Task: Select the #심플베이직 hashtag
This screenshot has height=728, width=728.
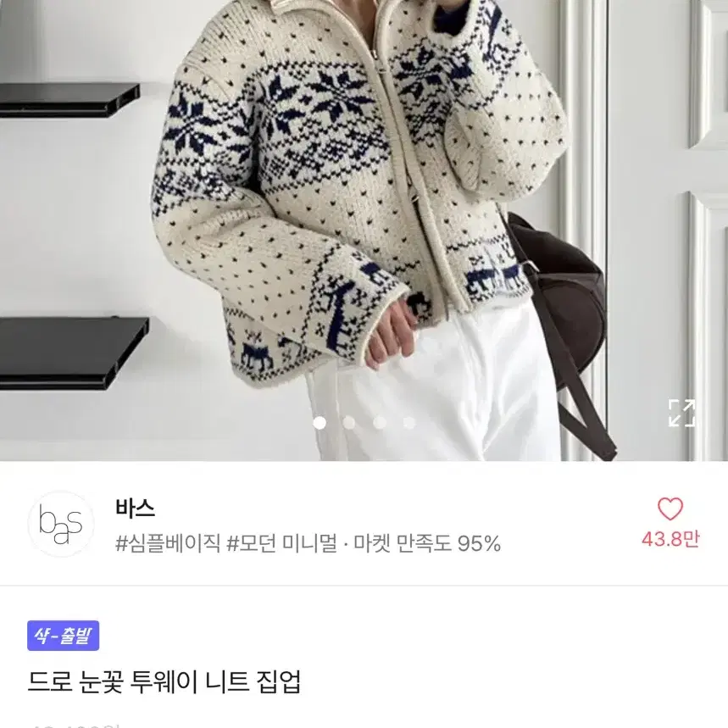Action: click(x=168, y=542)
